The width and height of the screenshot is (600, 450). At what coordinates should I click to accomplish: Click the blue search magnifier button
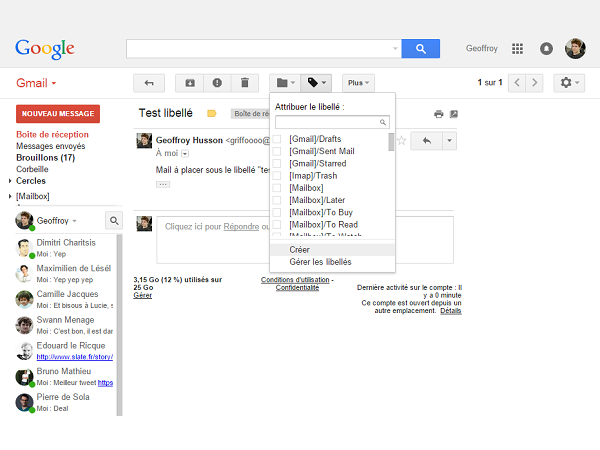click(421, 49)
